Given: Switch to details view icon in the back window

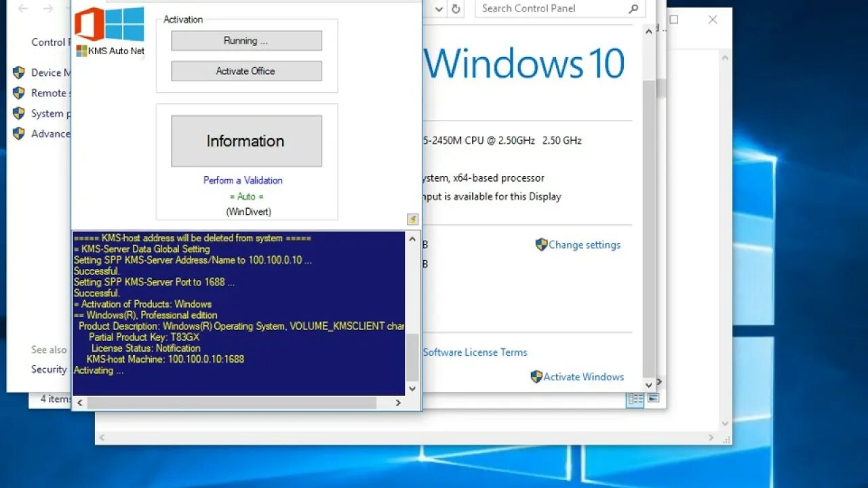Looking at the screenshot, I should pos(635,399).
